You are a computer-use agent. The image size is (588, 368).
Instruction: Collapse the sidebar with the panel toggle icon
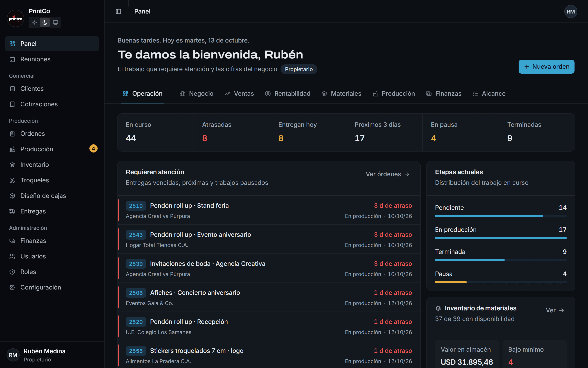click(x=118, y=11)
